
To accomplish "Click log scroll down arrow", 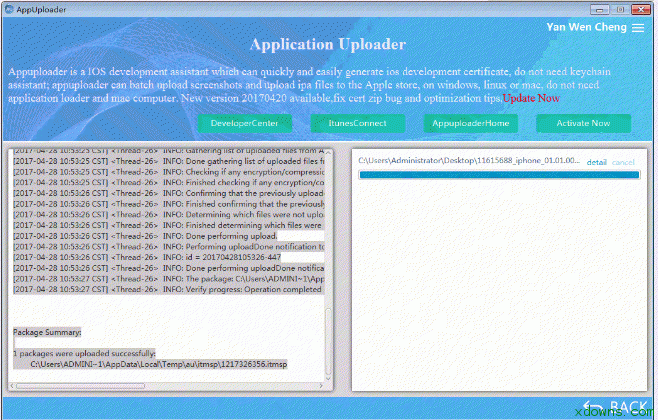I will pyautogui.click(x=328, y=378).
